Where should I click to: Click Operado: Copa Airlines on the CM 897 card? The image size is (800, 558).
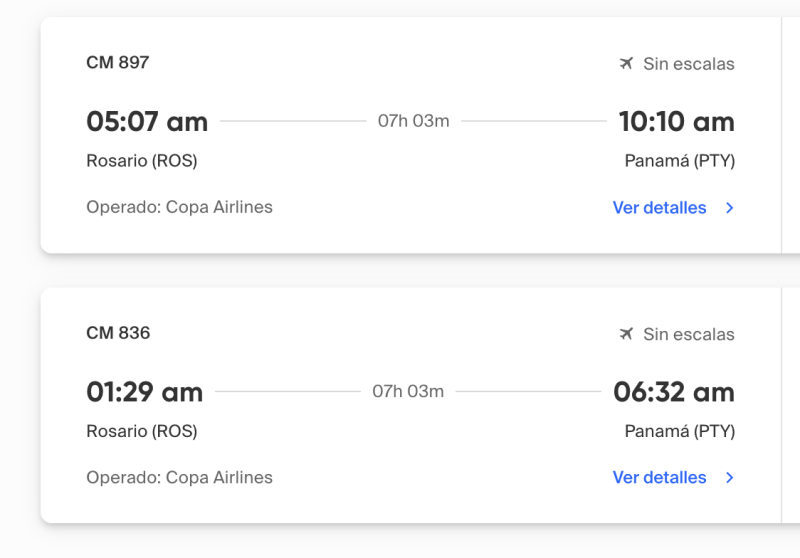(x=179, y=207)
